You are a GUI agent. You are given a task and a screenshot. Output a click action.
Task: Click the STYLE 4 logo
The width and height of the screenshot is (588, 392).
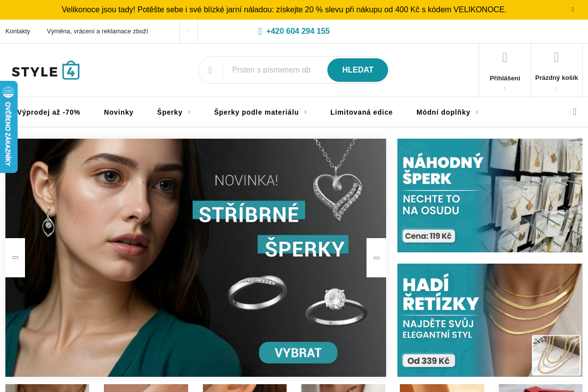[x=46, y=71]
